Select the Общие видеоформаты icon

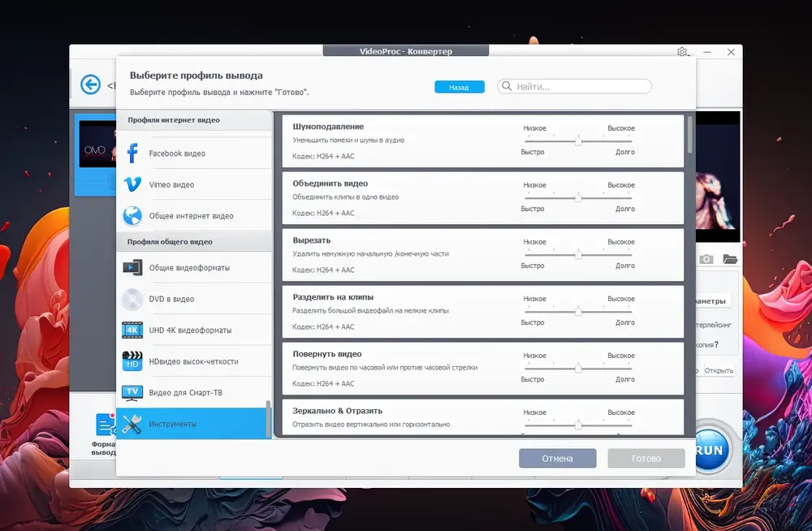[x=132, y=267]
